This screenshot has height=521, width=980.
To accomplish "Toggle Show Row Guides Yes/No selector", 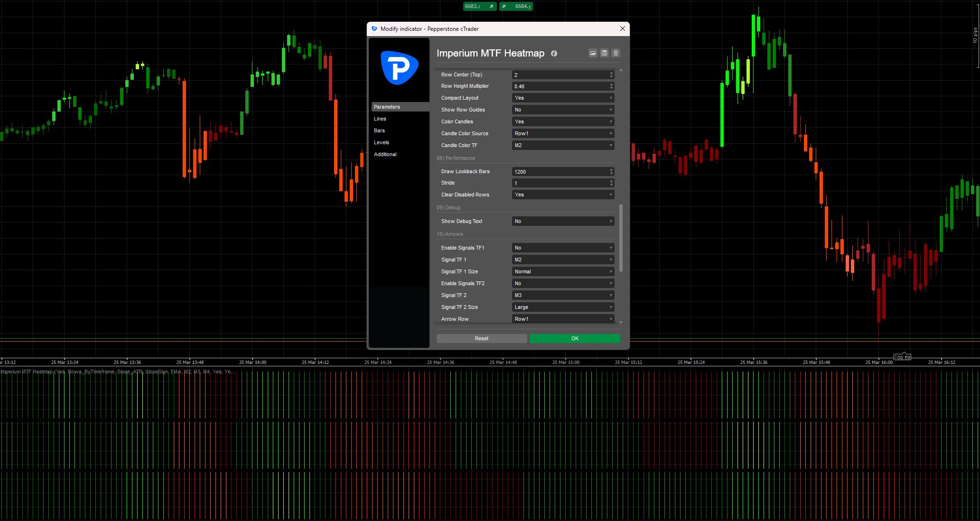I will point(563,110).
